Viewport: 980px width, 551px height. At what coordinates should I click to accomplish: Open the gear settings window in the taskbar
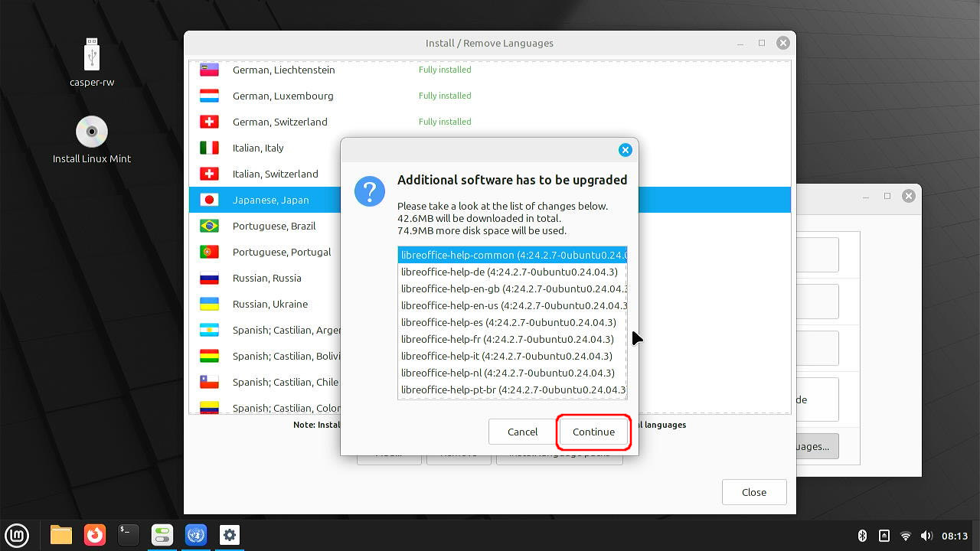tap(230, 535)
